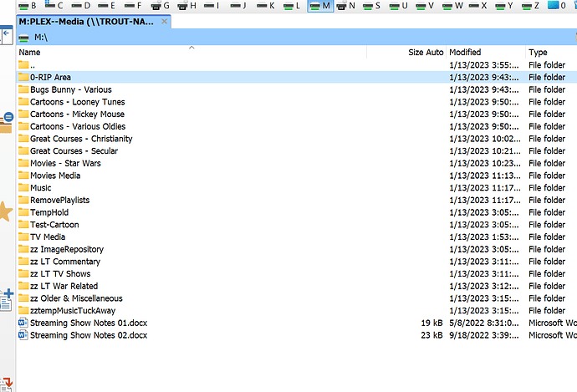Open the H drive
The height and width of the screenshot is (392, 577).
187,6
